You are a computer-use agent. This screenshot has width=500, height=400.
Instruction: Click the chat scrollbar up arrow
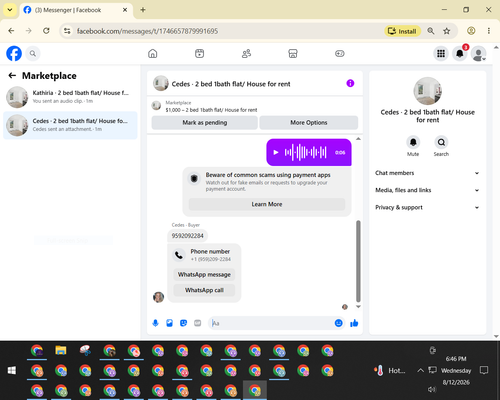pos(358,139)
